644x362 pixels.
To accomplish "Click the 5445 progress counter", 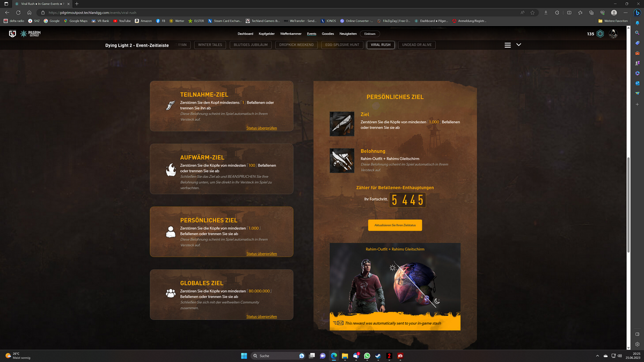I will tap(407, 201).
